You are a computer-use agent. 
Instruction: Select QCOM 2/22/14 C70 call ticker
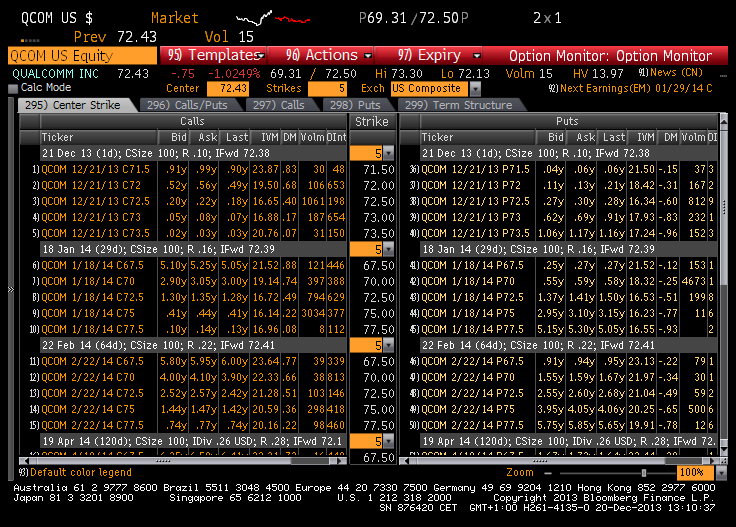coord(88,377)
